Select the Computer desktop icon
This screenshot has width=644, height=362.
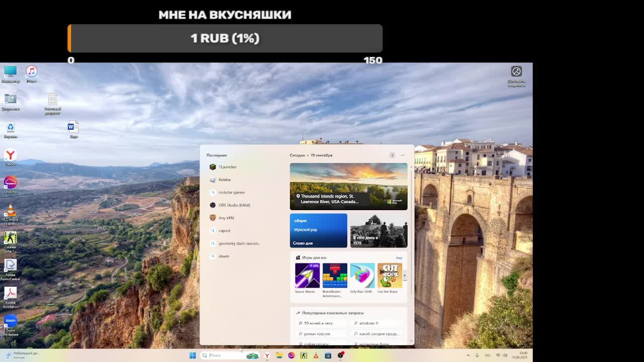10,73
